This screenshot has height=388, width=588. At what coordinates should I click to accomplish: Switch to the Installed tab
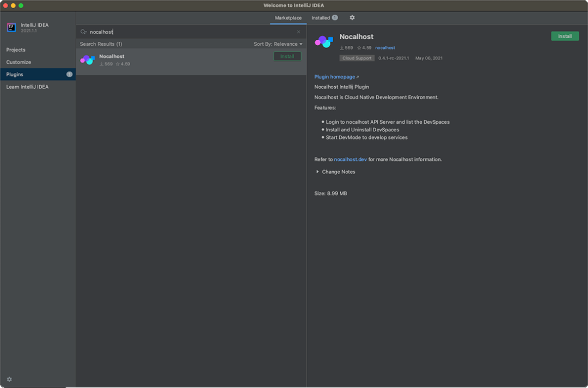coord(321,17)
